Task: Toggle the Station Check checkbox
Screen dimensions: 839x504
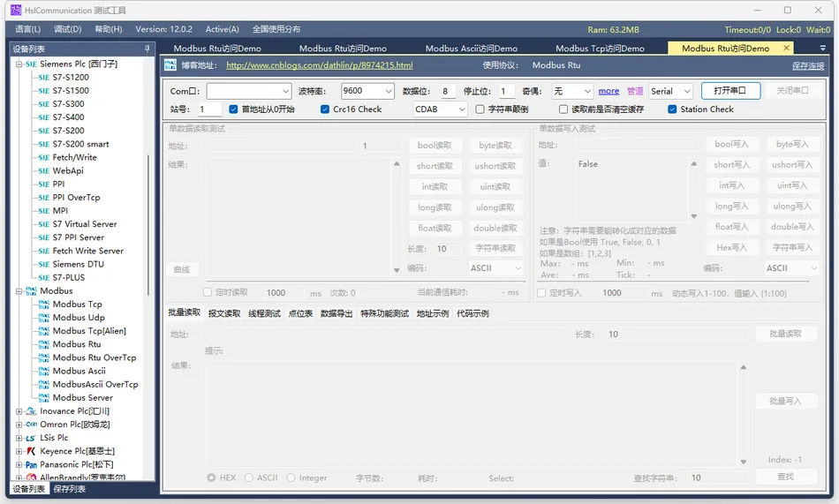Action: point(673,109)
